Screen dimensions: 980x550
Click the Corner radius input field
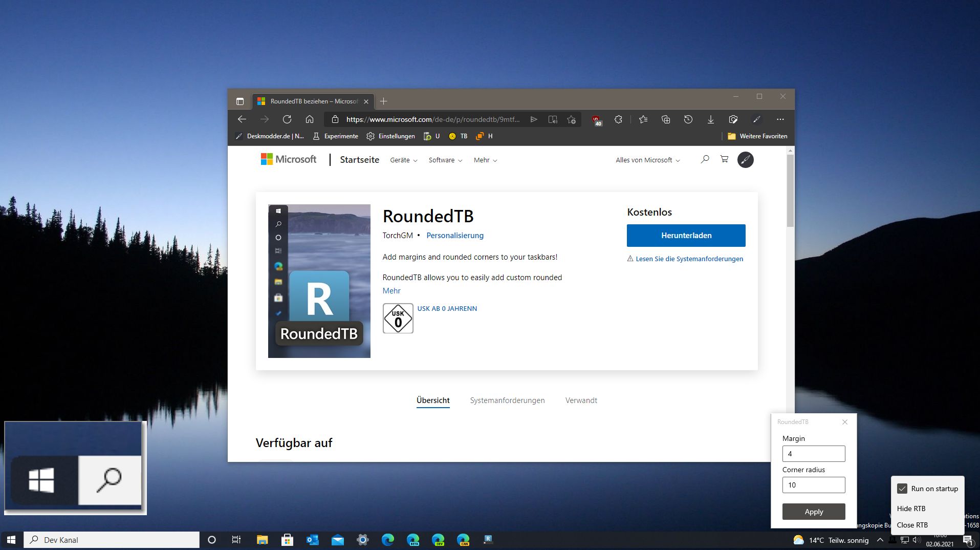pyautogui.click(x=813, y=485)
